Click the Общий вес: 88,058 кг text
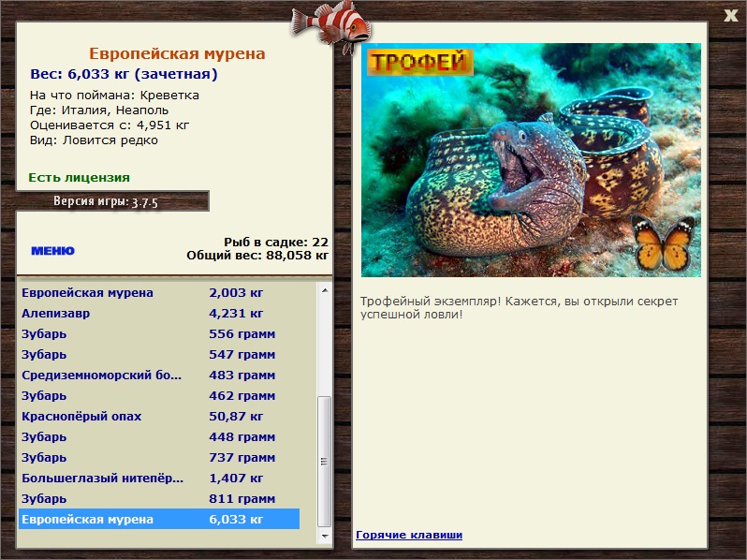This screenshot has height=560, width=747. [257, 255]
